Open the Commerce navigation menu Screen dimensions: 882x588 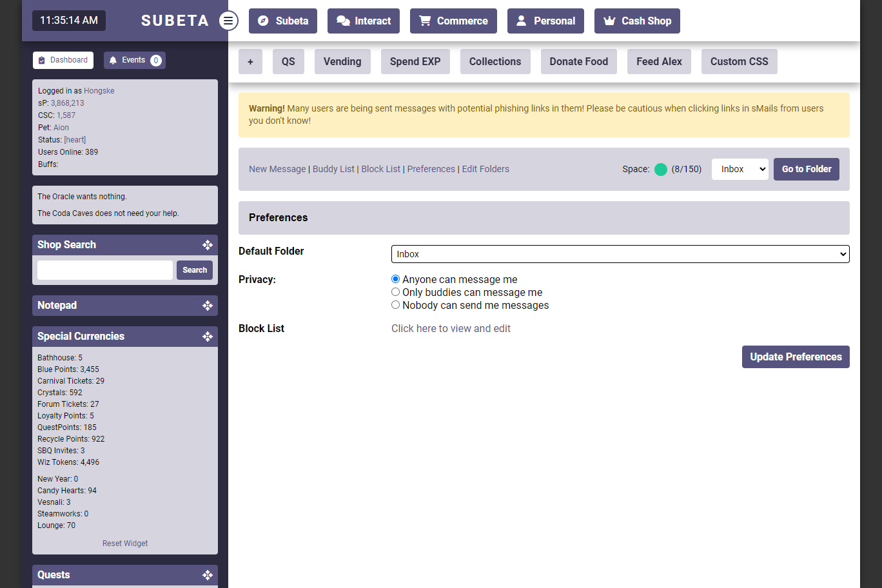[453, 21]
